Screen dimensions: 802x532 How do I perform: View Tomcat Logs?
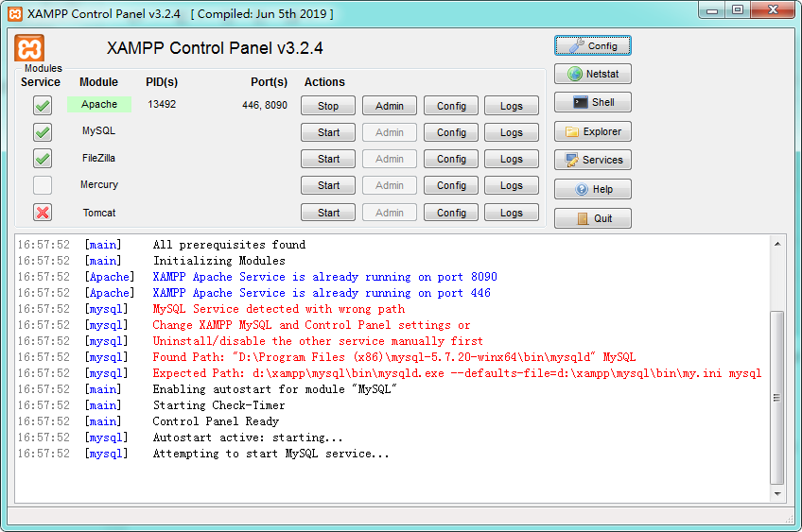[x=512, y=213]
